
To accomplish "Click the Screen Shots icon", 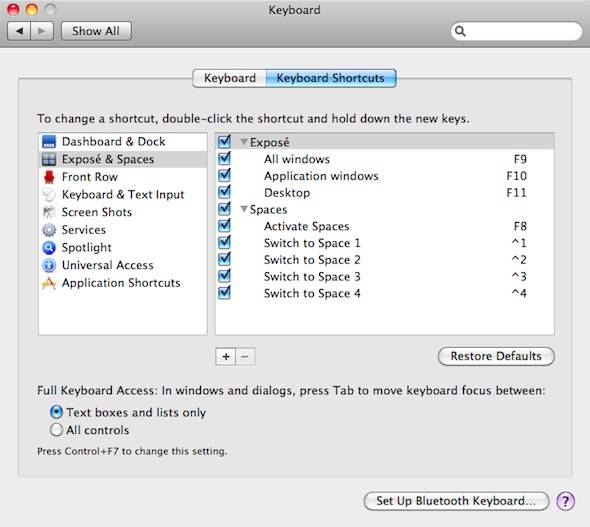I will pyautogui.click(x=49, y=212).
